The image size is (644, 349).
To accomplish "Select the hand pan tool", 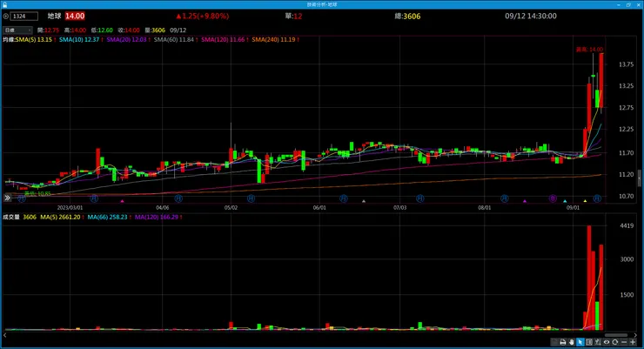I will [x=571, y=342].
